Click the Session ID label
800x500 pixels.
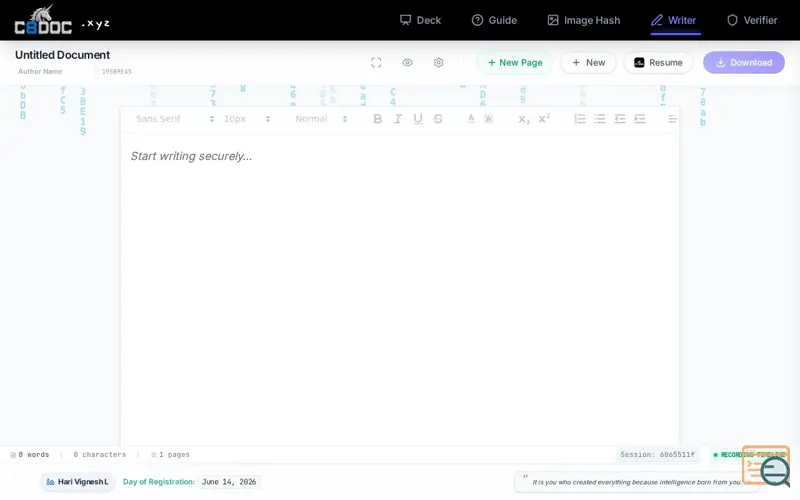coord(658,455)
